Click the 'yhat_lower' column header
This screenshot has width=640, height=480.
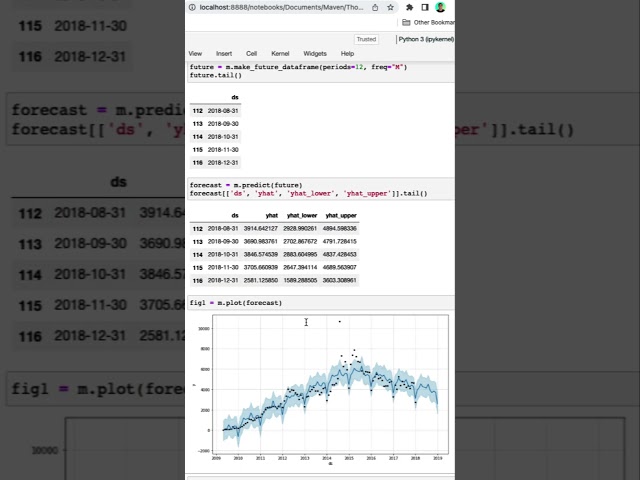(x=302, y=216)
